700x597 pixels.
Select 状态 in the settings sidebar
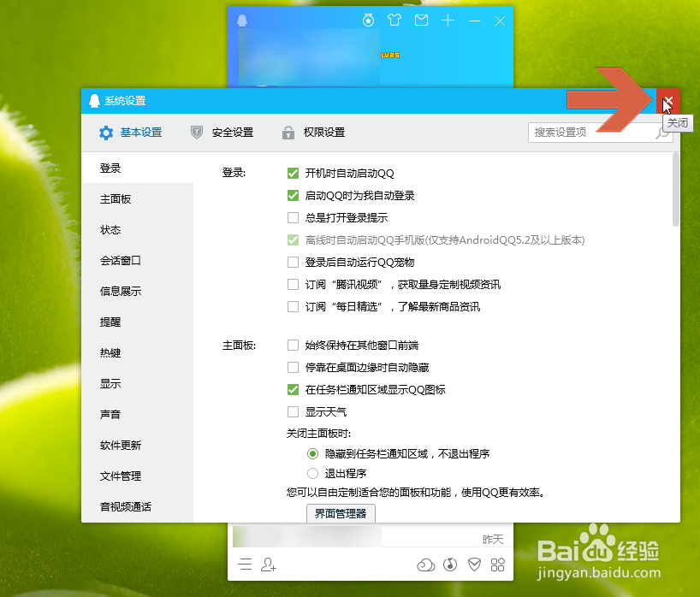tap(138, 230)
